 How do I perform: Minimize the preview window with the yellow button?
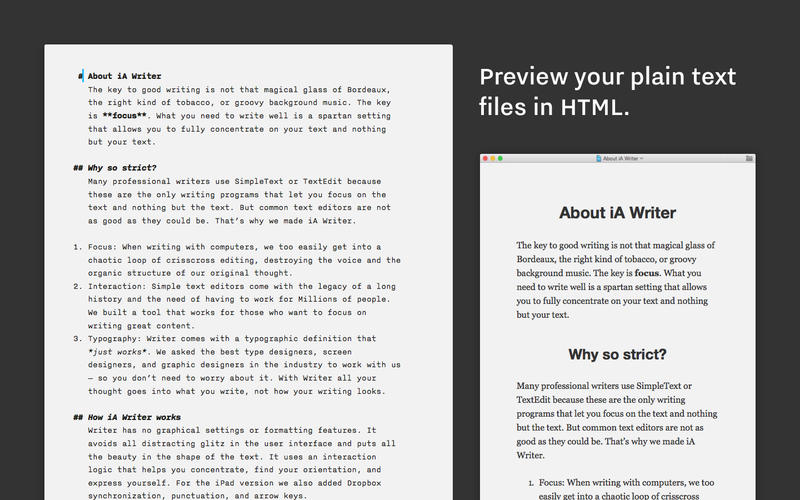tap(493, 158)
